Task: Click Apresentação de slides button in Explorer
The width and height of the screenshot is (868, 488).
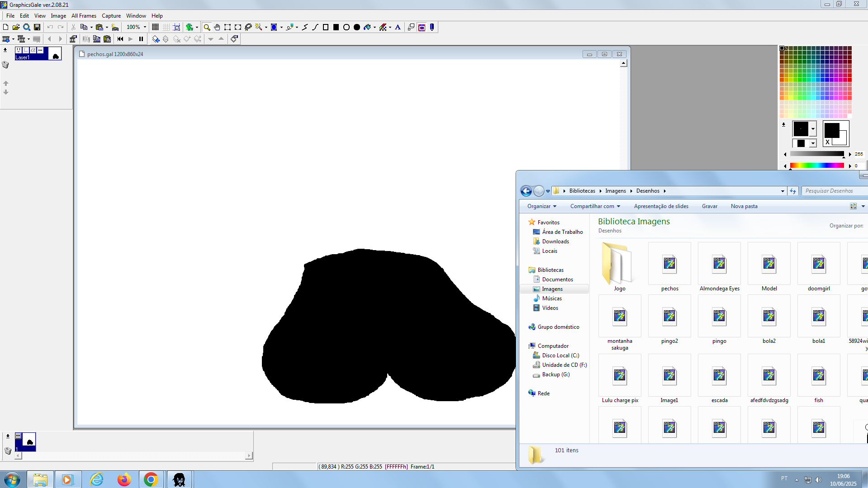Action: pos(661,206)
